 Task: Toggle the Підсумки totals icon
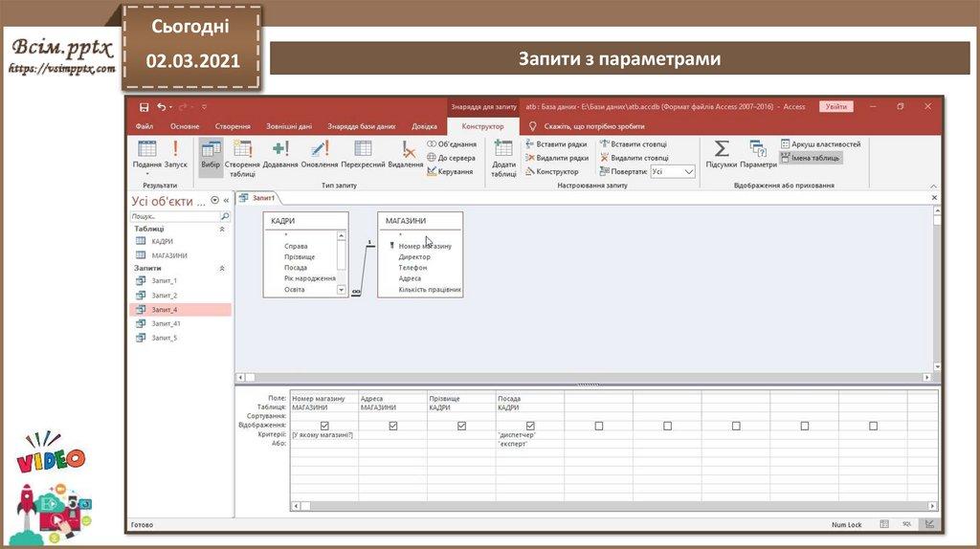[722, 153]
